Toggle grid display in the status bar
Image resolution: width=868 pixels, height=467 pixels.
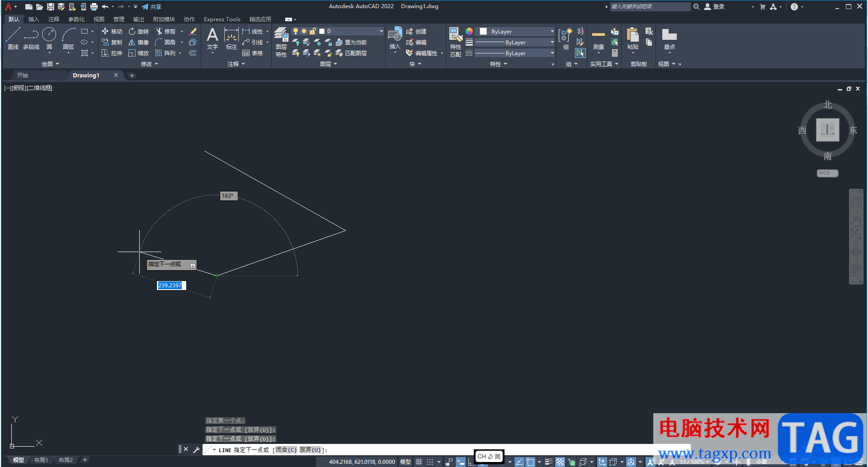(x=419, y=462)
